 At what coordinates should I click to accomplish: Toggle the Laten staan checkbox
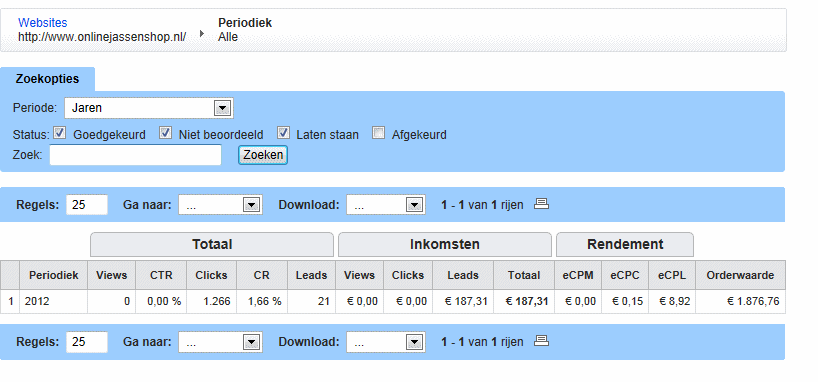(x=283, y=133)
